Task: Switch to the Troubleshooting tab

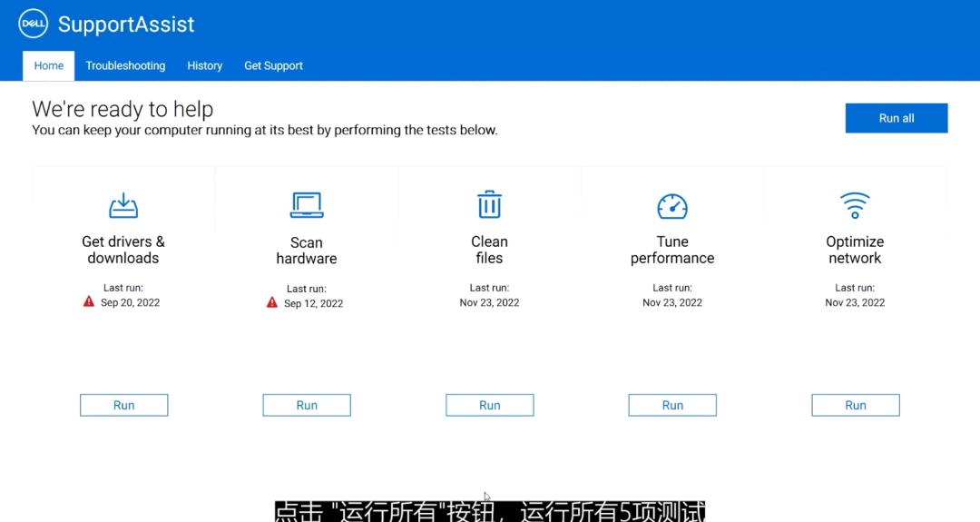Action: pos(125,65)
